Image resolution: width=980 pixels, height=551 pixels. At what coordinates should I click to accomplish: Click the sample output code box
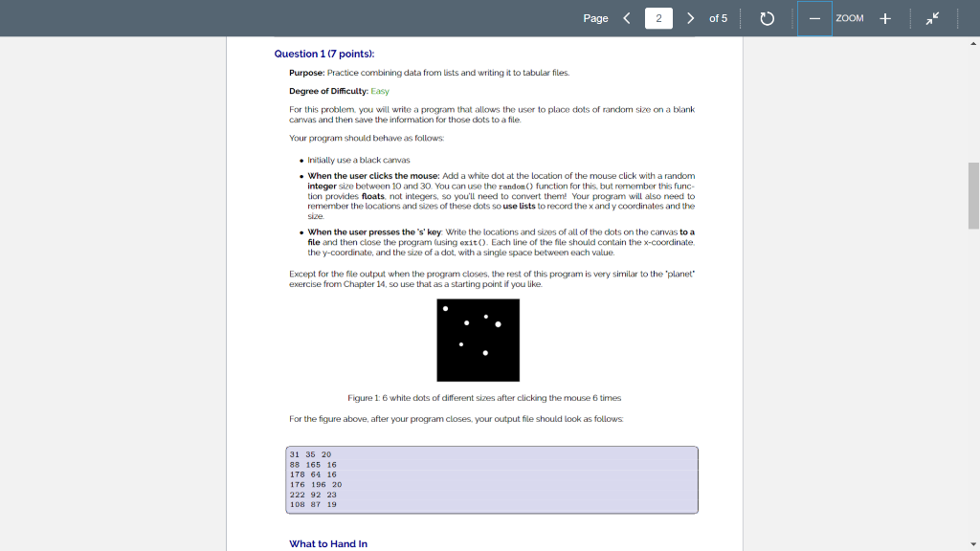pyautogui.click(x=490, y=478)
